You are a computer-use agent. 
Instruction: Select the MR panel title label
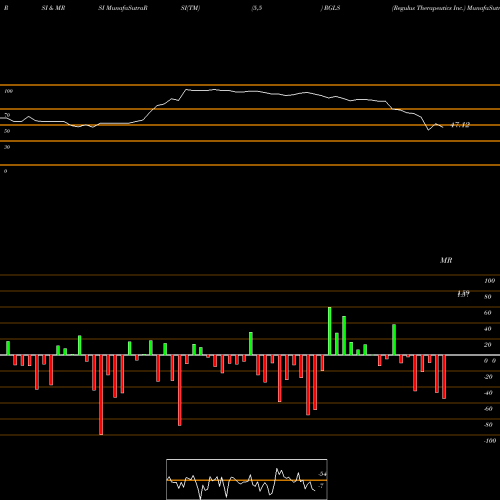(x=446, y=260)
